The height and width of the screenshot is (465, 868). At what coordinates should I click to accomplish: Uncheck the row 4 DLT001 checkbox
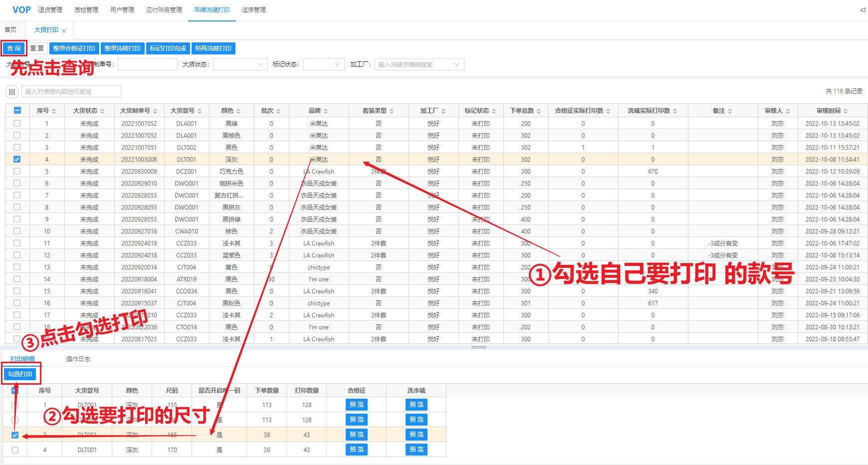tap(17, 159)
